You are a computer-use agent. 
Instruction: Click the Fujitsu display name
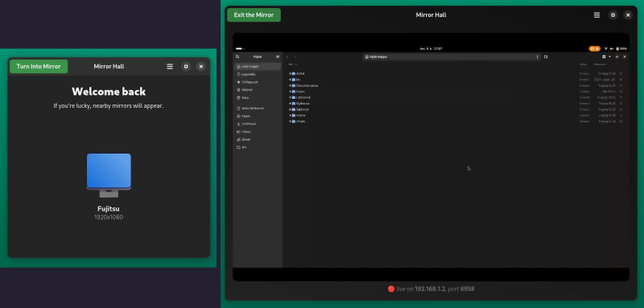pyautogui.click(x=109, y=209)
